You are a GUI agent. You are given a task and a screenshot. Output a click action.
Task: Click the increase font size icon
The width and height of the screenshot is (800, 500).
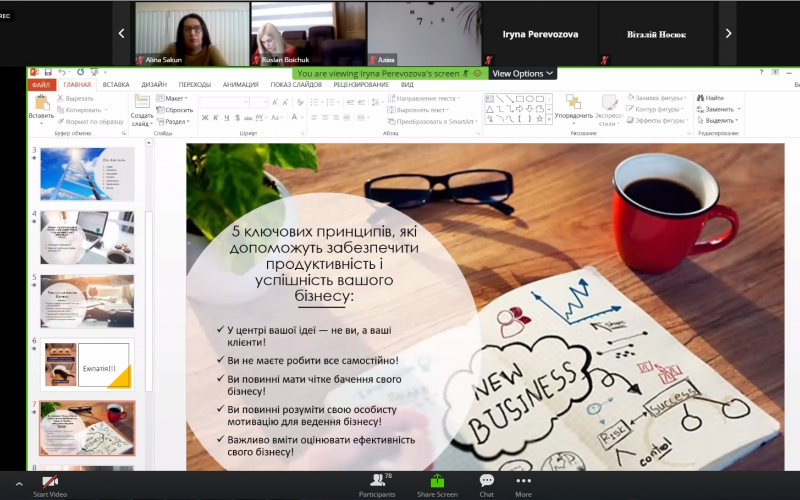[274, 103]
